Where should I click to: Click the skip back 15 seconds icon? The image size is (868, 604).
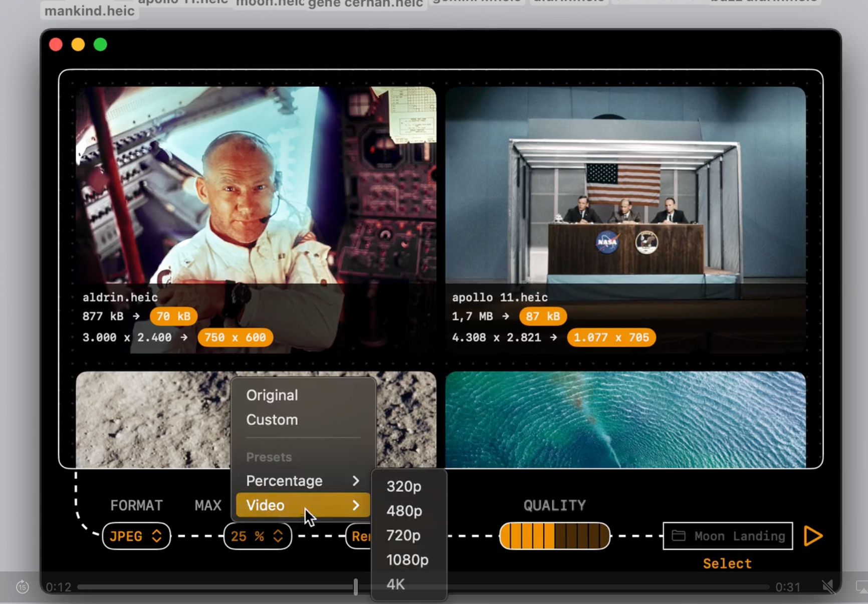[x=23, y=586]
